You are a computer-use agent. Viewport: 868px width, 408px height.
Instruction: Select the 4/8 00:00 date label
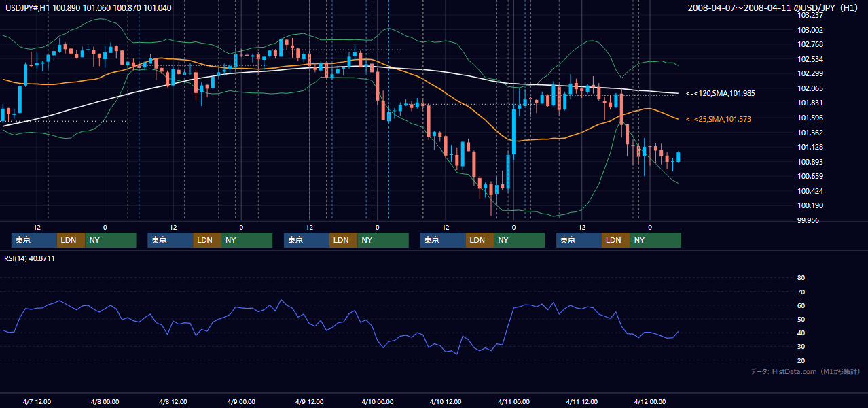click(x=105, y=401)
